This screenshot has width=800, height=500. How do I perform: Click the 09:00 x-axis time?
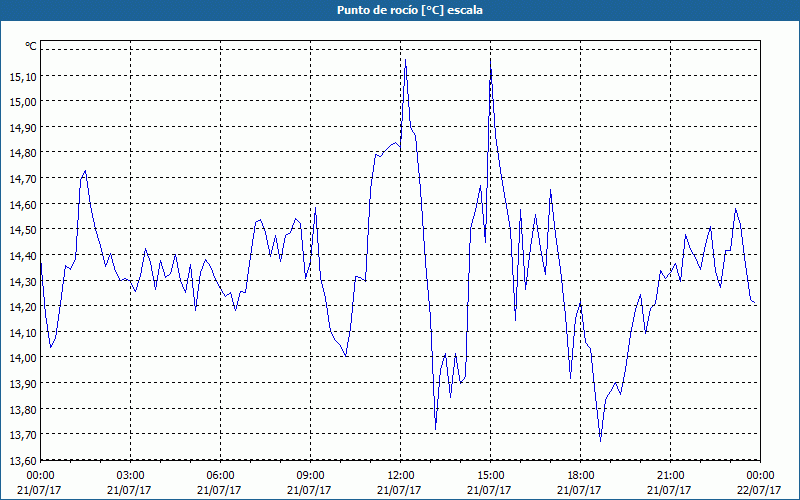pyautogui.click(x=311, y=476)
